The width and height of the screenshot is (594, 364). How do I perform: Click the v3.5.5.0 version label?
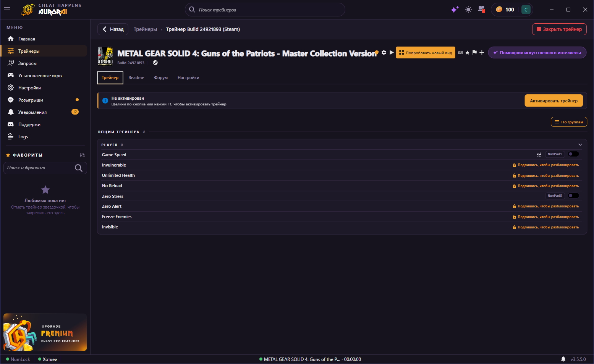pyautogui.click(x=578, y=359)
